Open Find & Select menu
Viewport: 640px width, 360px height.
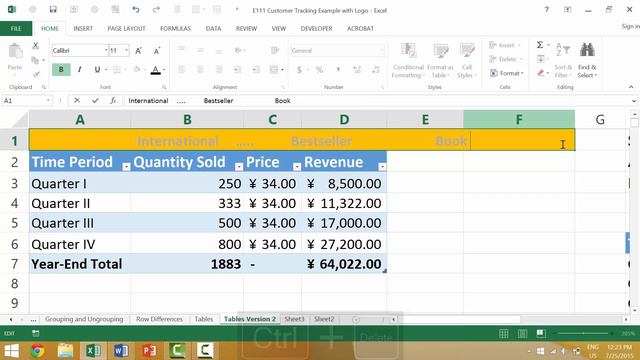click(587, 60)
